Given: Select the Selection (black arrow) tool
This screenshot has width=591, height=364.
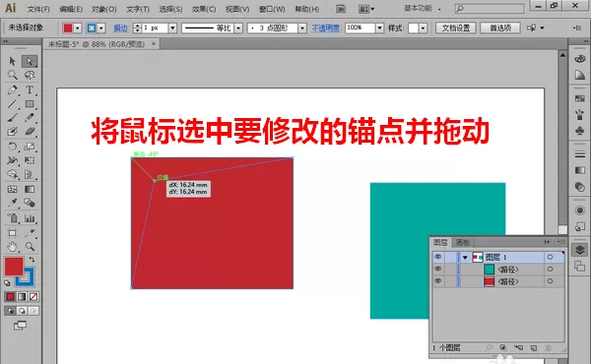Looking at the screenshot, I should point(13,61).
